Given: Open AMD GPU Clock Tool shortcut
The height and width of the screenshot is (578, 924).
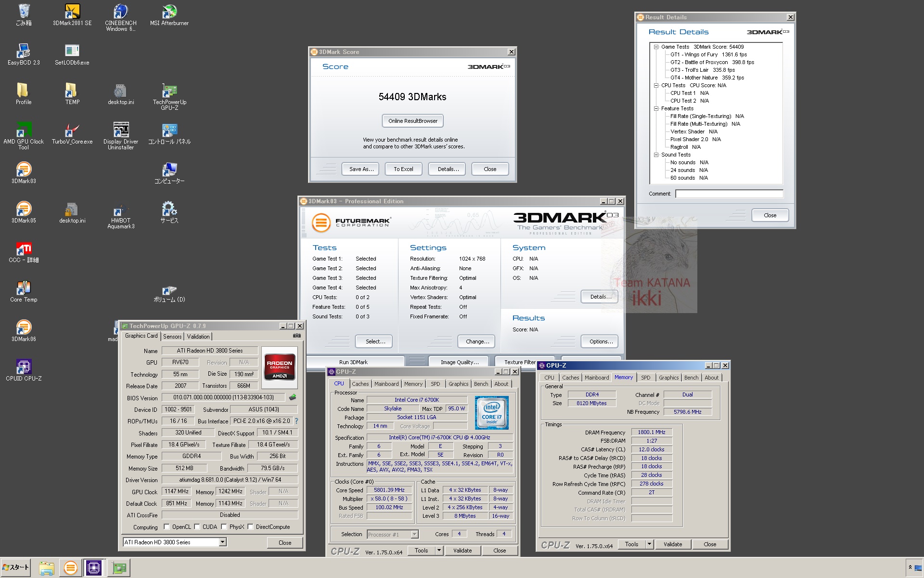Looking at the screenshot, I should click(24, 136).
